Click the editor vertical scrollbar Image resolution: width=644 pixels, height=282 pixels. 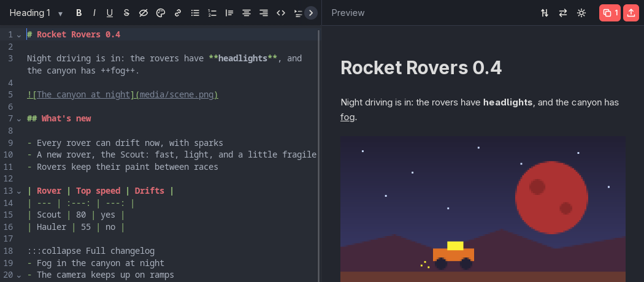319,155
